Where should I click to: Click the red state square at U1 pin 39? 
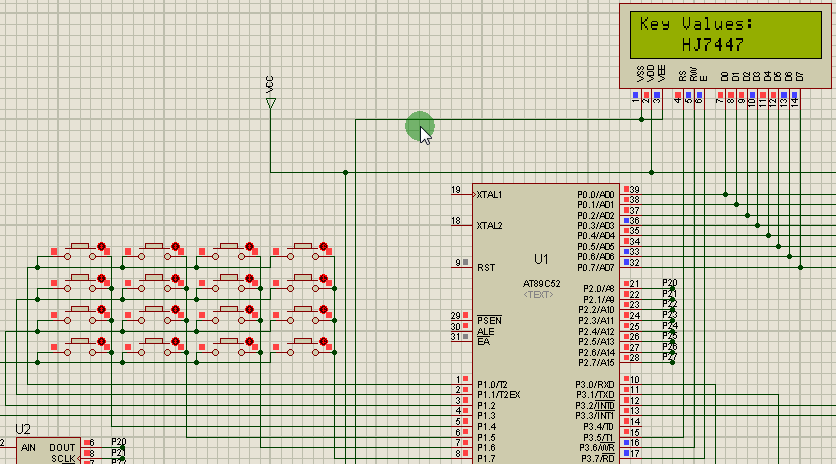pos(626,189)
